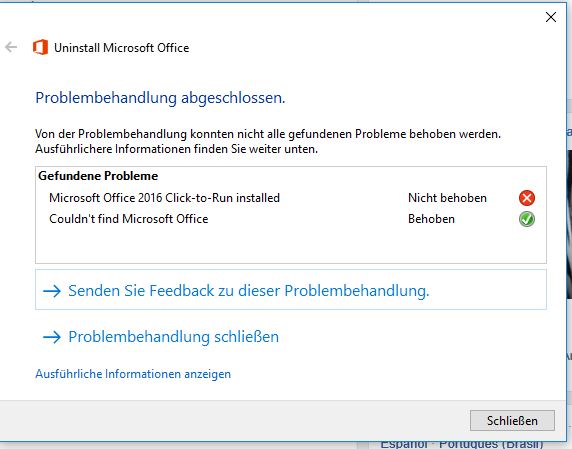Click the green checkmark icon beside Behoben
Image resolution: width=572 pixels, height=449 pixels.
(527, 219)
